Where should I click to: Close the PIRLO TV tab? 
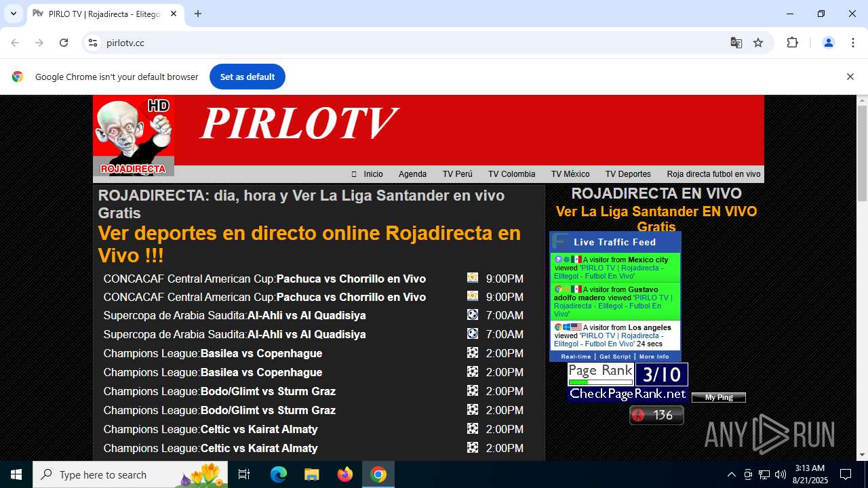click(x=174, y=14)
